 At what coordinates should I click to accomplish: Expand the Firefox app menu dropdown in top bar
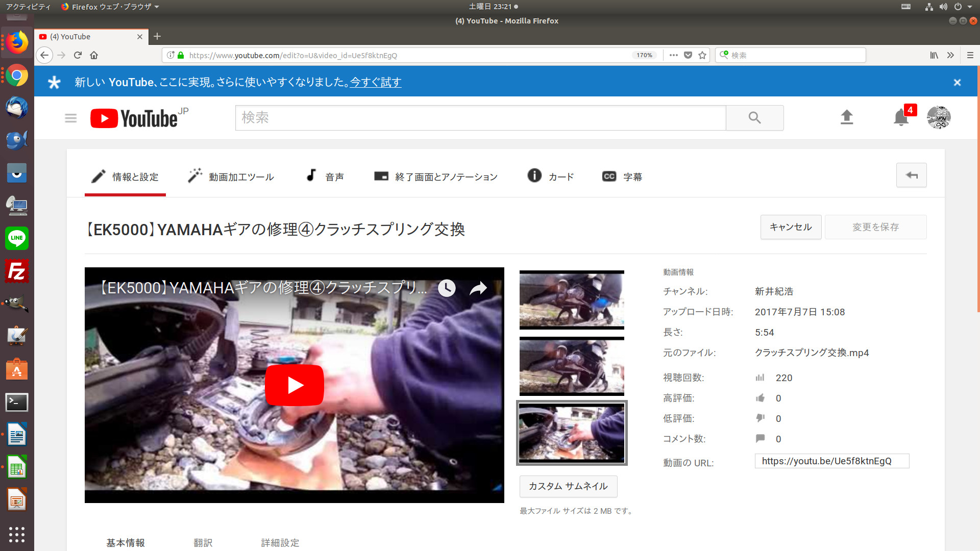coord(110,7)
